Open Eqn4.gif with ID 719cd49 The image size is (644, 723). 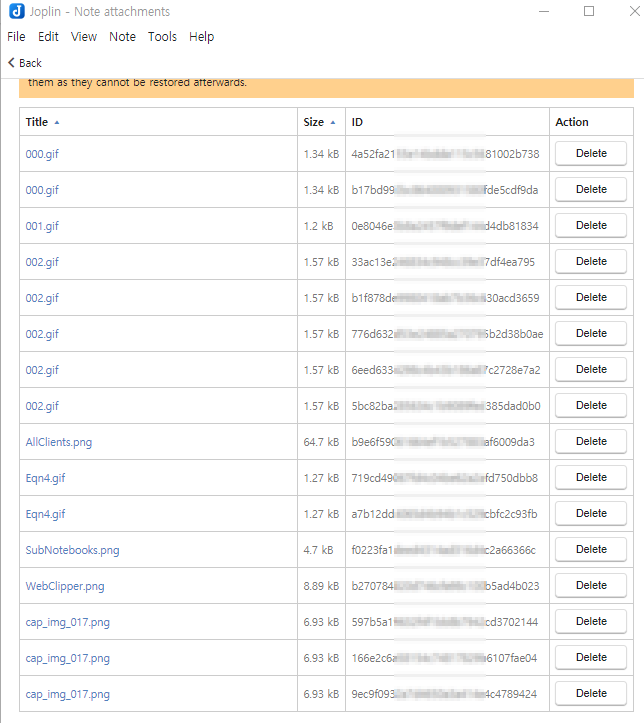[45, 478]
